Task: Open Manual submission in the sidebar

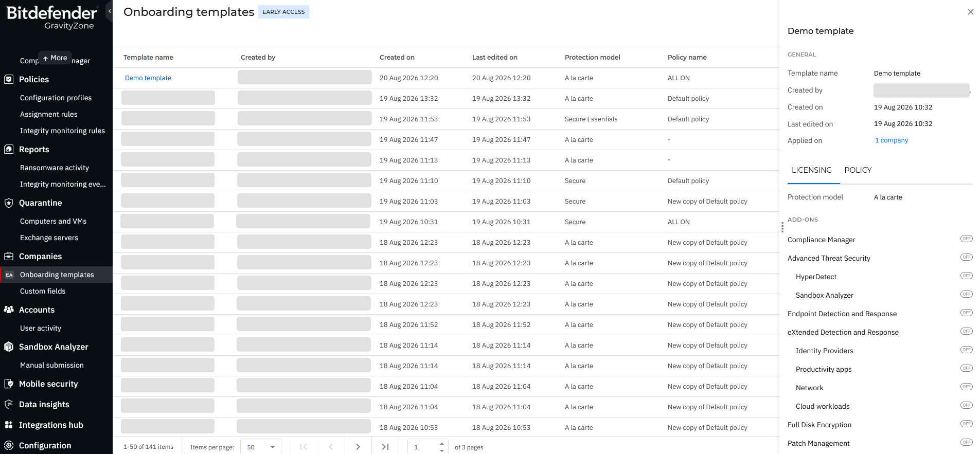Action: (52, 365)
